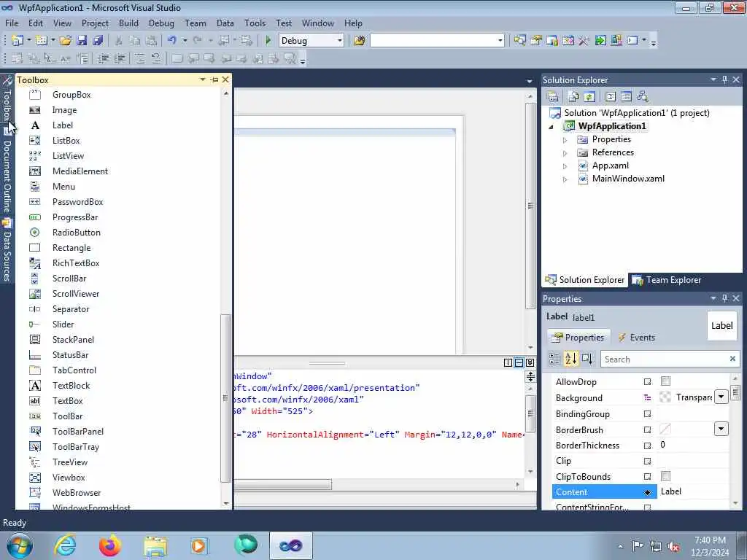Screen dimensions: 747x560
Task: Expand App.xaml node in Solution Explorer
Action: click(565, 166)
